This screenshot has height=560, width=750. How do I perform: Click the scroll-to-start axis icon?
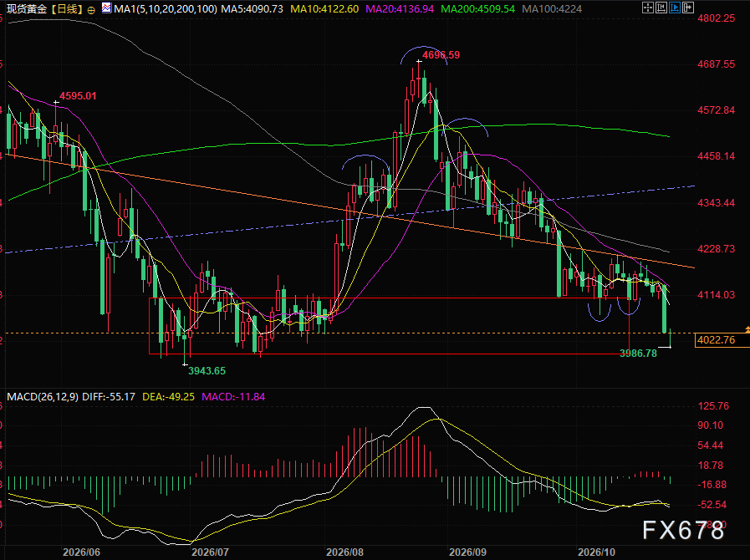661,8
